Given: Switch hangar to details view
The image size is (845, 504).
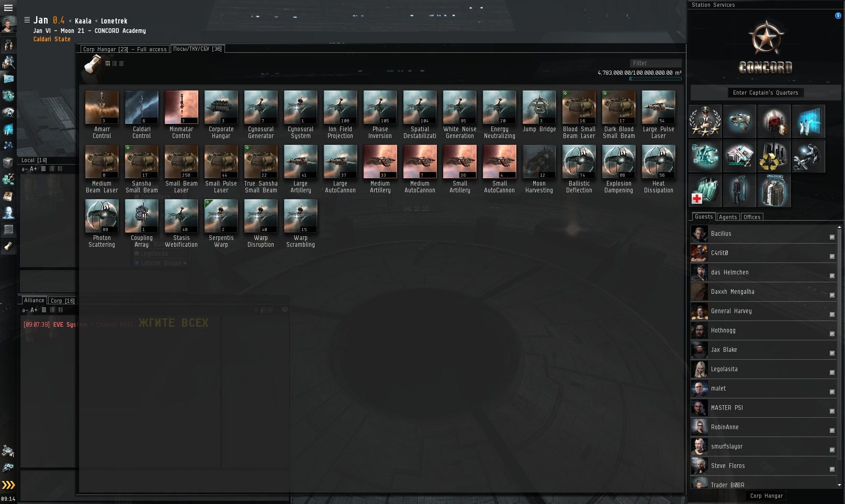Looking at the screenshot, I should coord(115,64).
